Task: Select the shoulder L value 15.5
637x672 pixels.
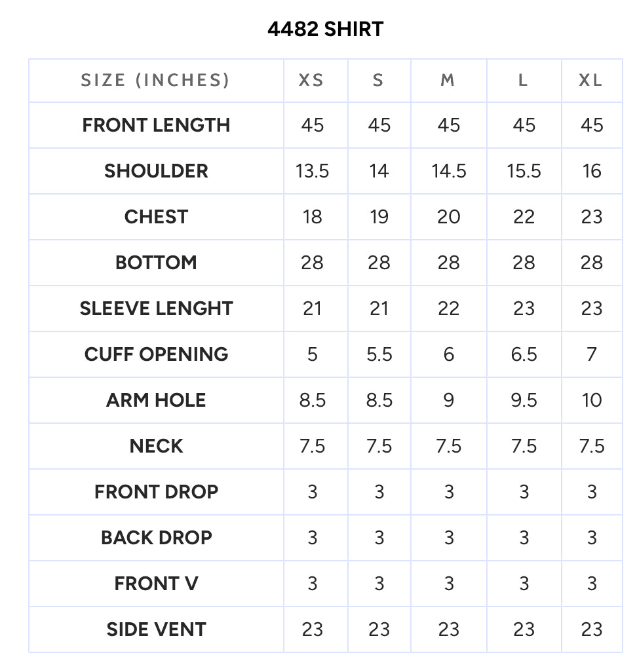Action: (524, 171)
